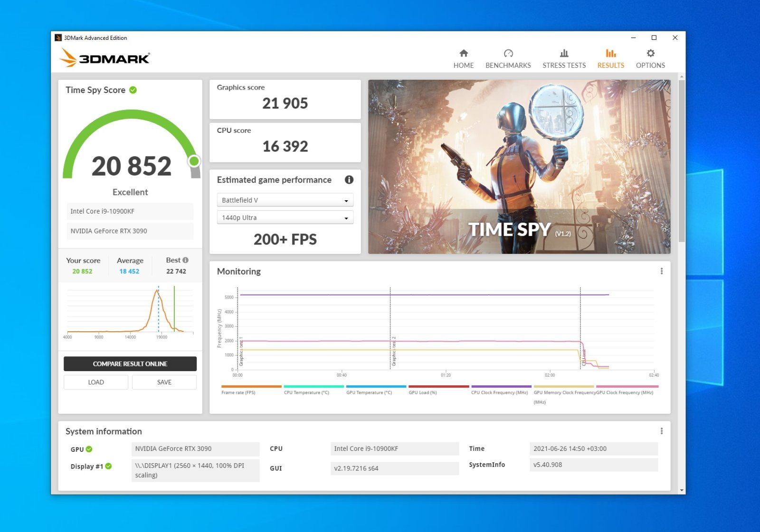The height and width of the screenshot is (532, 760).
Task: Click Your score value 20 852
Action: pos(82,271)
